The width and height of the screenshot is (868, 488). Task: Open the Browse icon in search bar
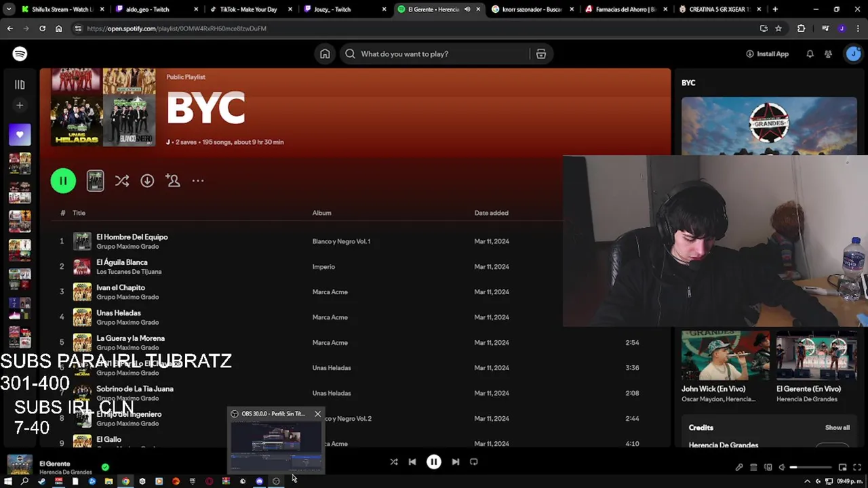click(x=541, y=54)
